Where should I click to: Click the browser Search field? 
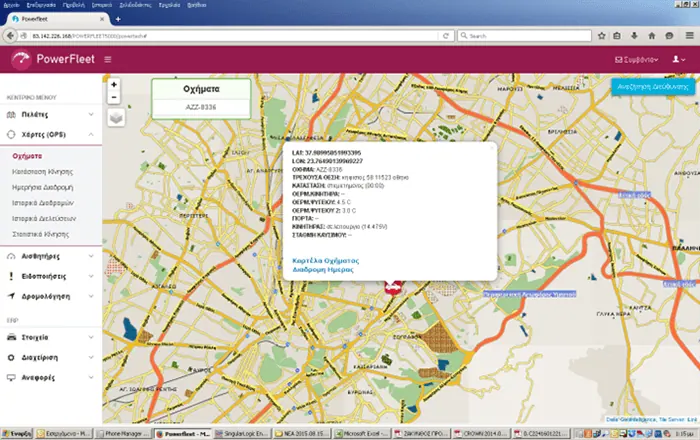525,36
